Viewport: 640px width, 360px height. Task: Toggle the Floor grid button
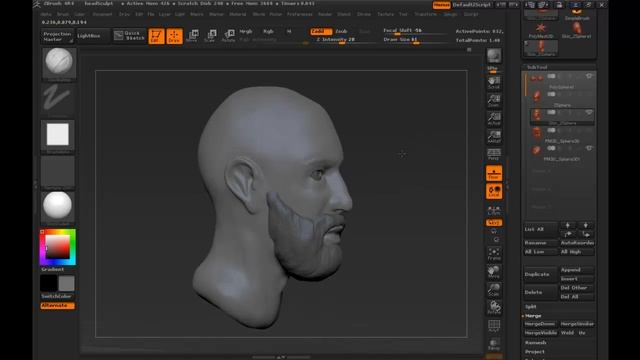coord(494,173)
